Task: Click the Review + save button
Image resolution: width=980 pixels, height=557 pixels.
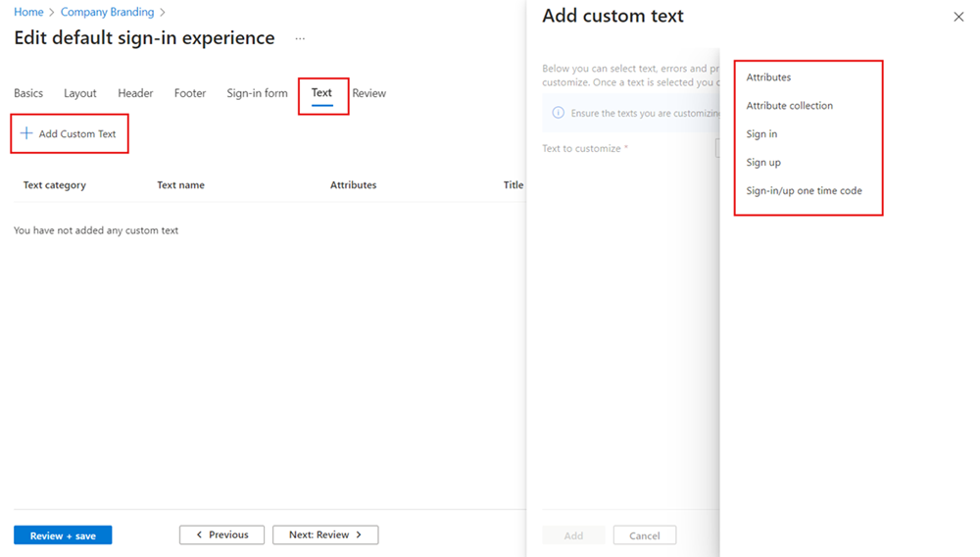Action: [63, 535]
